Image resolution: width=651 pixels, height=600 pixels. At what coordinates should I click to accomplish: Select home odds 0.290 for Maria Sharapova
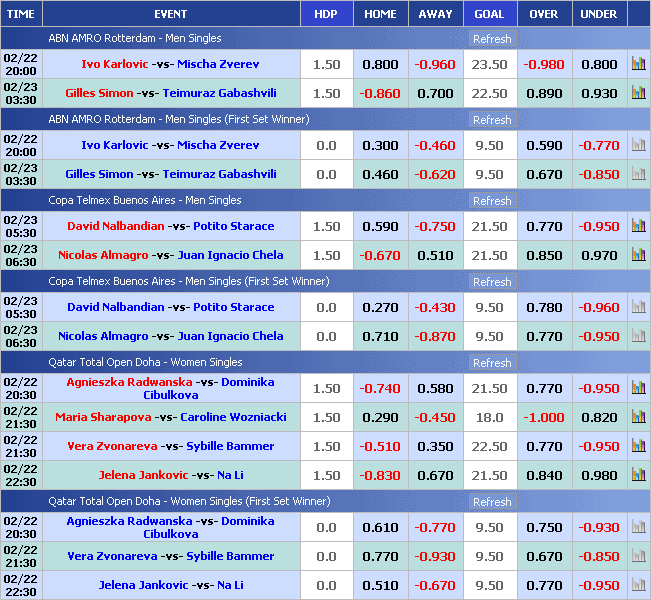click(x=380, y=417)
